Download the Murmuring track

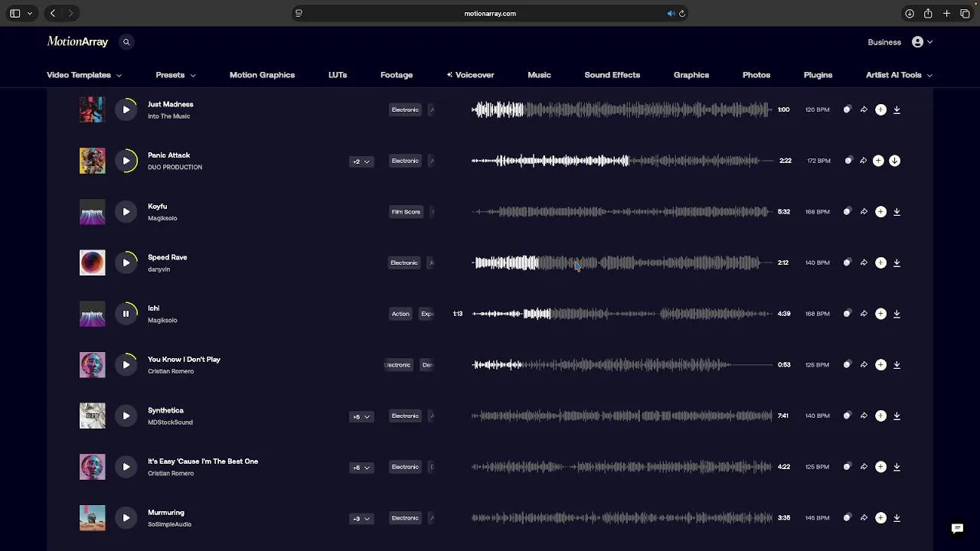pos(897,517)
